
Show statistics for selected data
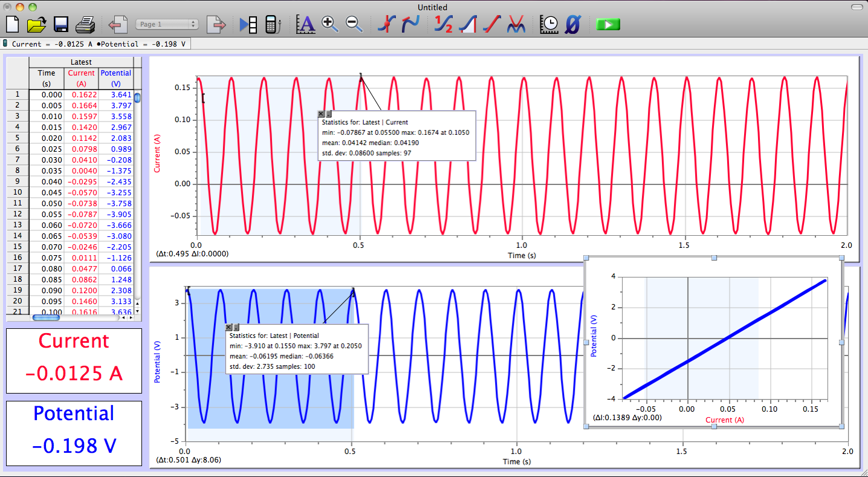tap(442, 24)
